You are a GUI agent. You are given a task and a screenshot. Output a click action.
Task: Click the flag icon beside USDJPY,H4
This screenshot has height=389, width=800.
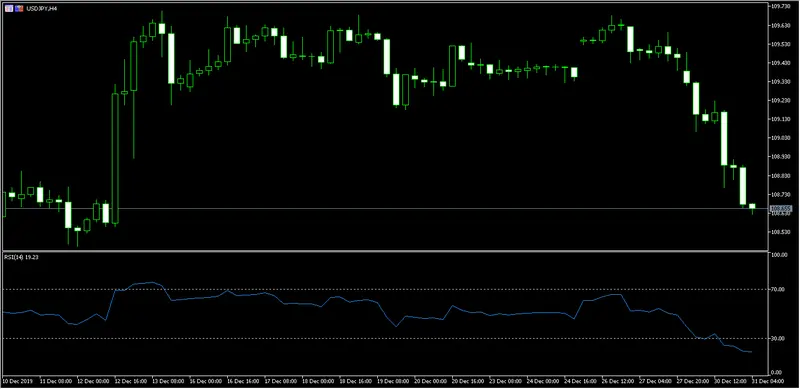click(x=19, y=9)
